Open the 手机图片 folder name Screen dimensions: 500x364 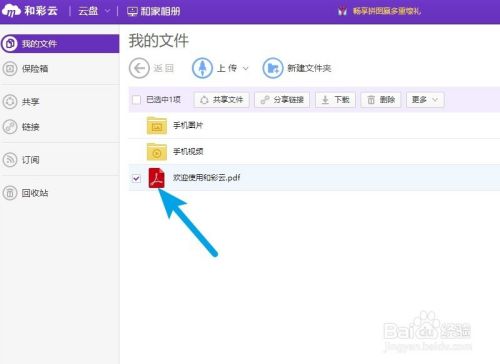coord(188,125)
